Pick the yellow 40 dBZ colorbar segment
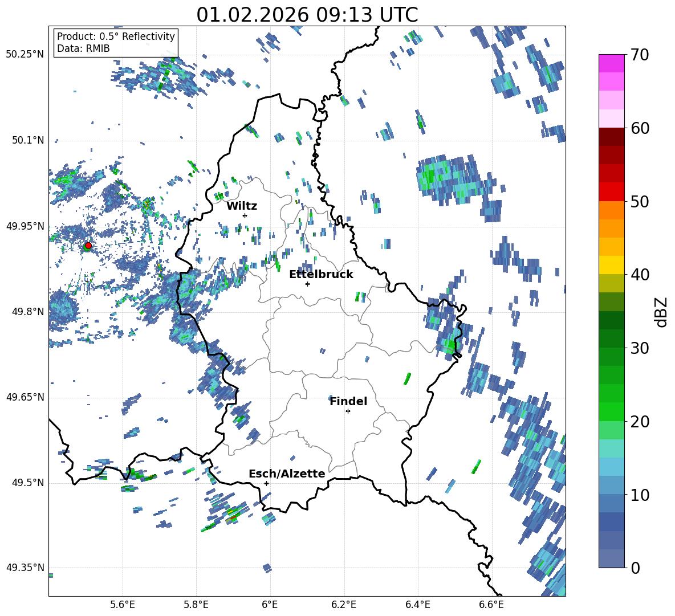The width and height of the screenshot is (675, 616). click(x=612, y=265)
